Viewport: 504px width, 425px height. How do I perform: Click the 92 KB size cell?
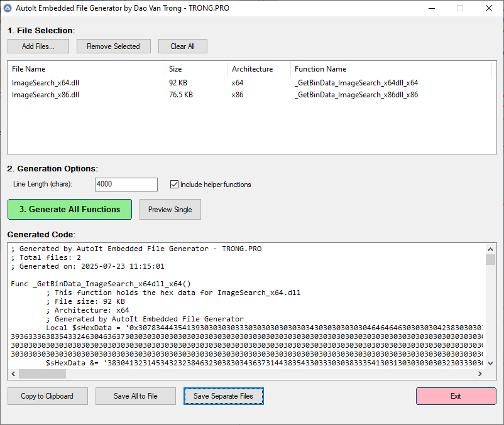[178, 83]
